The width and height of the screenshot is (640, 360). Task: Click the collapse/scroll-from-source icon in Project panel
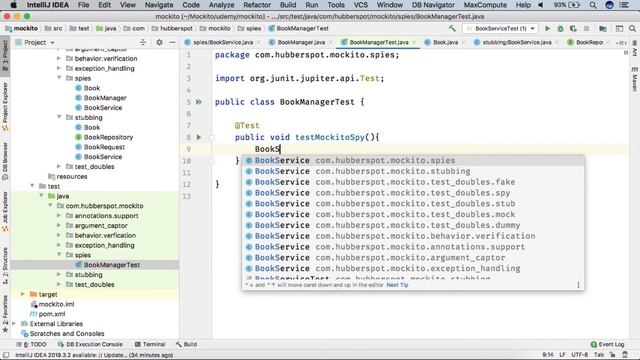coord(143,42)
